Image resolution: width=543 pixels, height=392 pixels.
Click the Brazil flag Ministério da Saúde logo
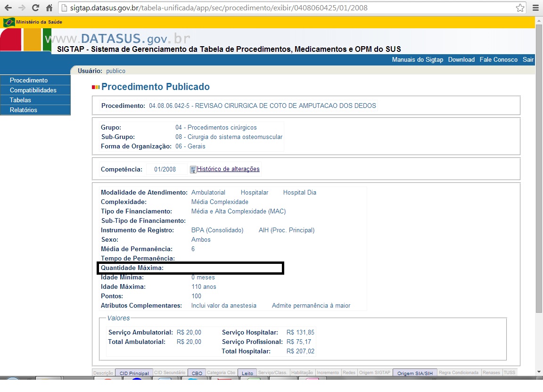(x=9, y=22)
